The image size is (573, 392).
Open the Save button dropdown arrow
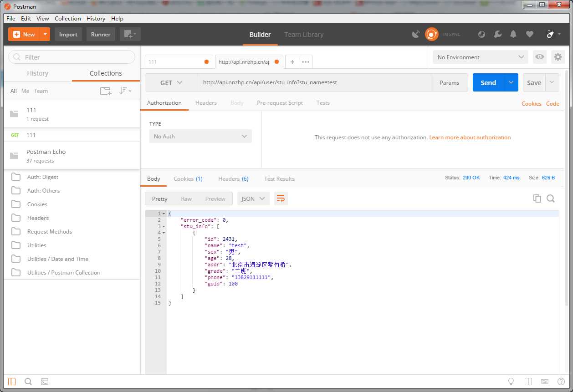[552, 82]
